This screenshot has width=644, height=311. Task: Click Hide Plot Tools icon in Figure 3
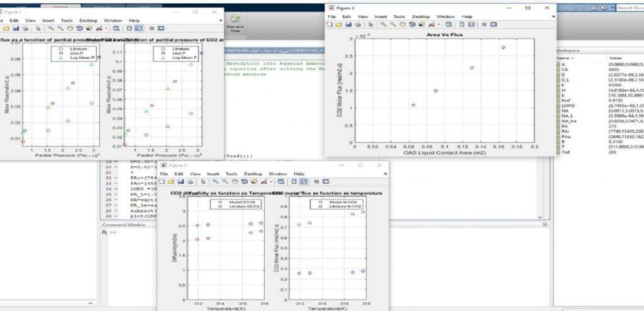(484, 25)
